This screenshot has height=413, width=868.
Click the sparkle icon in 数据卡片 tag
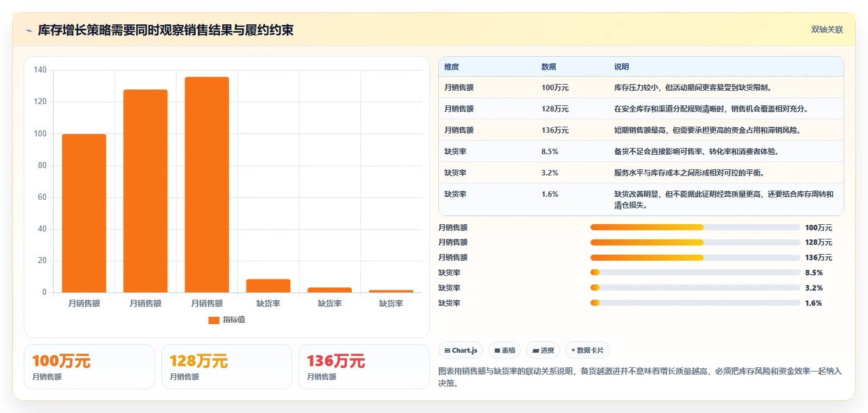coord(574,351)
